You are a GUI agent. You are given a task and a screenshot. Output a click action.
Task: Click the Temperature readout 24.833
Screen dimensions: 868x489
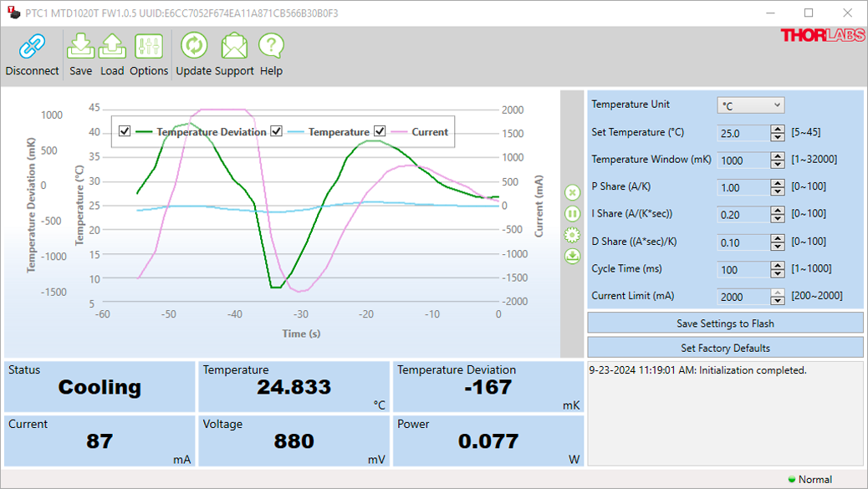click(x=294, y=387)
